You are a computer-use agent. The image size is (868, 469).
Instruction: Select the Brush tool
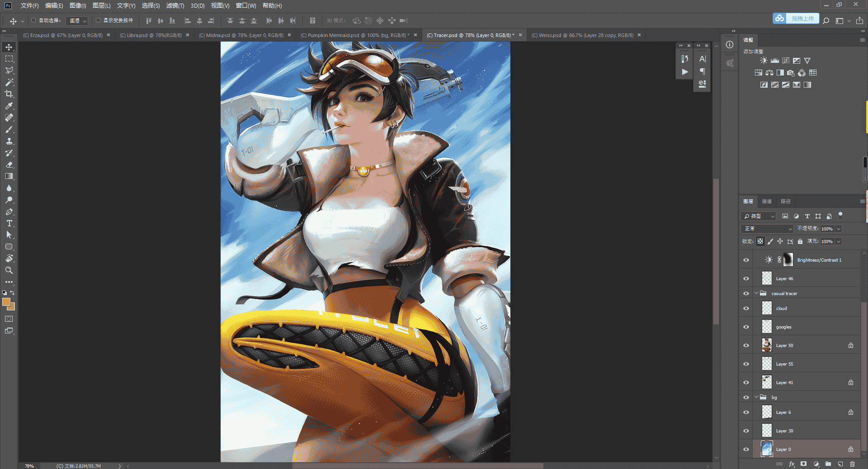click(x=9, y=129)
